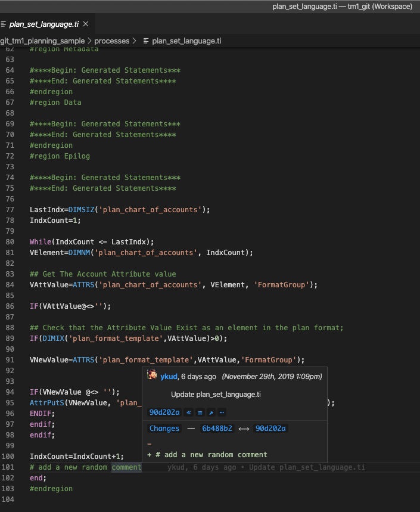Open plan_set_language.ti breadcrumb file item
Image resolution: width=420 pixels, height=512 pixels.
pos(186,41)
